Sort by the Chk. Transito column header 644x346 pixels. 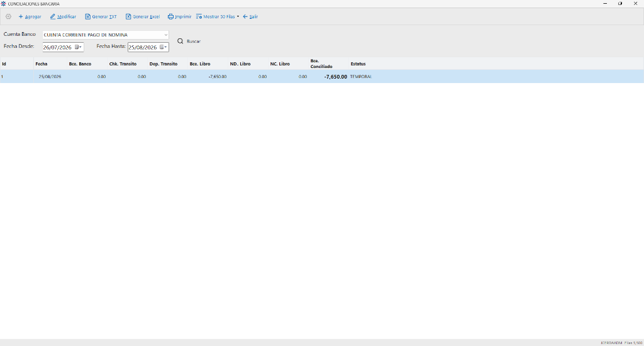pos(128,64)
